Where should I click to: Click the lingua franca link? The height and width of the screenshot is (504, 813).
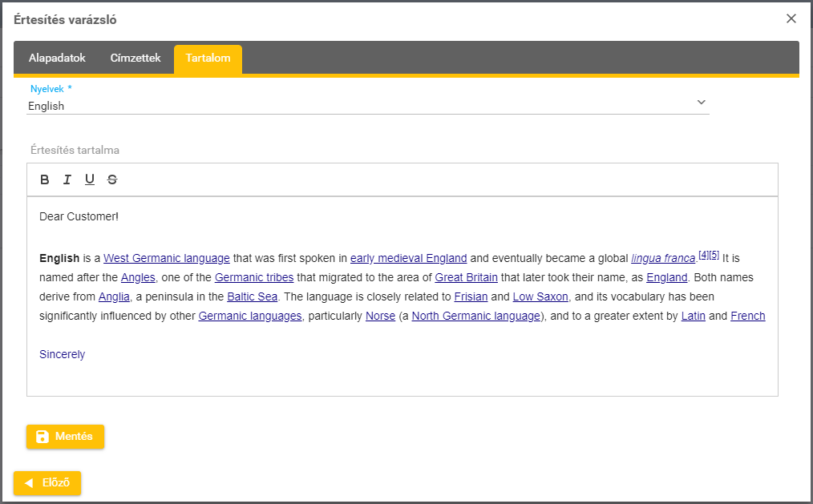tap(663, 258)
